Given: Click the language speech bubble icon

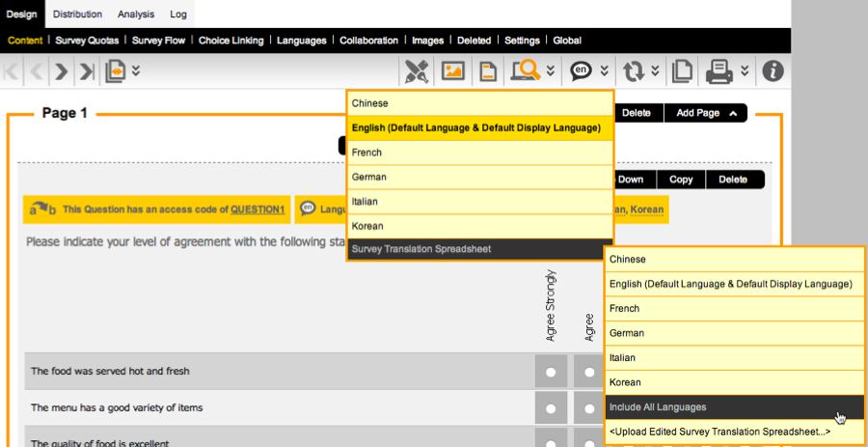Looking at the screenshot, I should click(x=581, y=70).
